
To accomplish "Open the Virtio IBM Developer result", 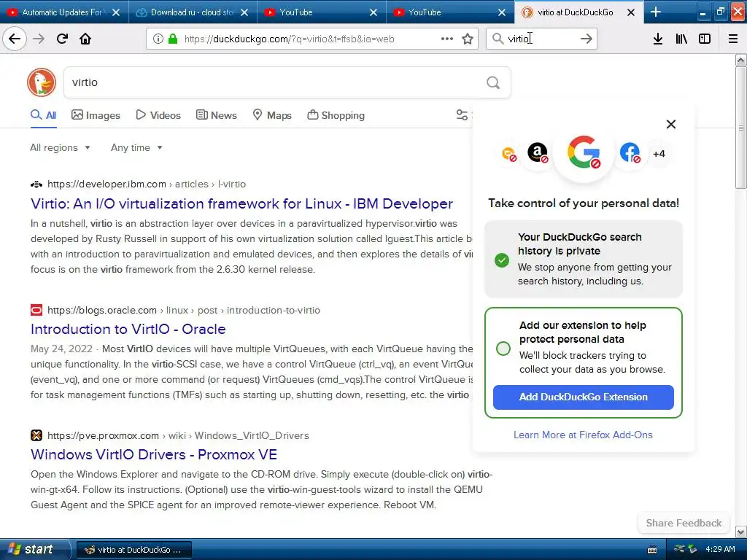I will click(241, 204).
